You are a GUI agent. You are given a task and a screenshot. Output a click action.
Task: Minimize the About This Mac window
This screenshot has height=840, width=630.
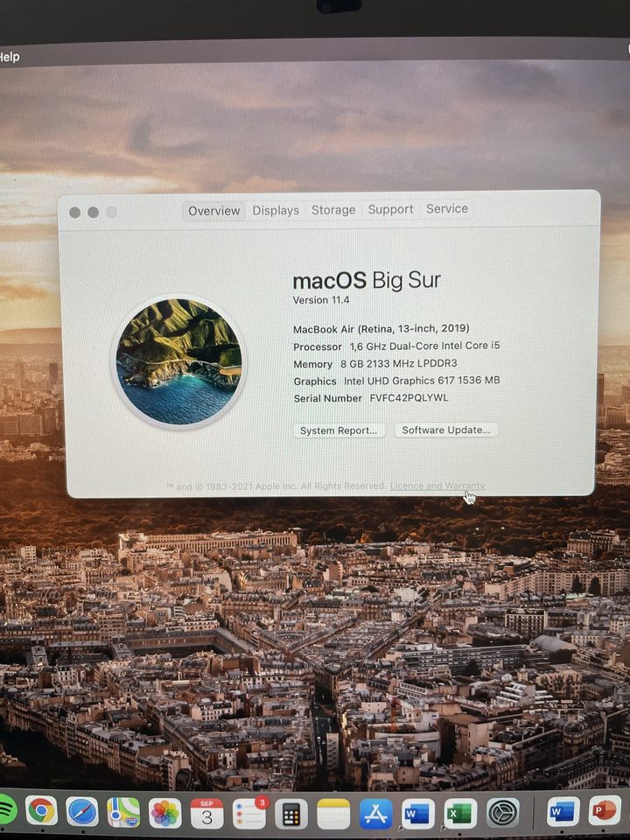94,212
